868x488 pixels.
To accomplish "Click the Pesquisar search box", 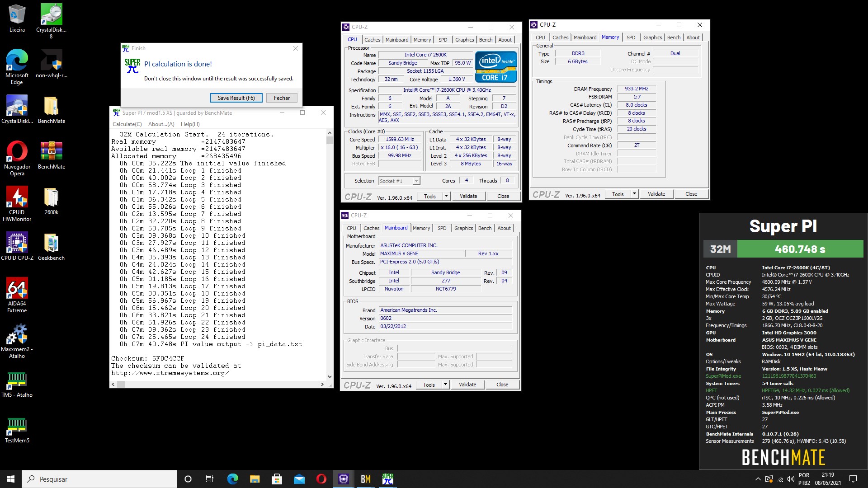I will tap(99, 479).
